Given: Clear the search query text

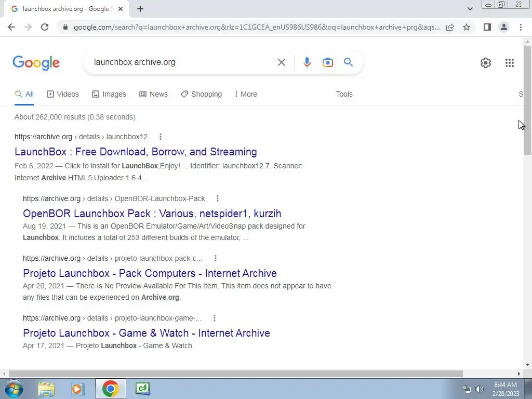Looking at the screenshot, I should coord(281,62).
